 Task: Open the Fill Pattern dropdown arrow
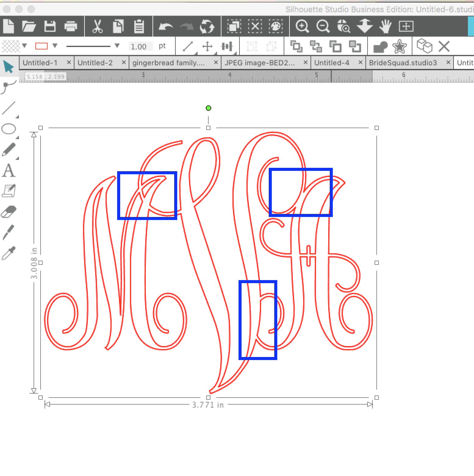point(24,46)
